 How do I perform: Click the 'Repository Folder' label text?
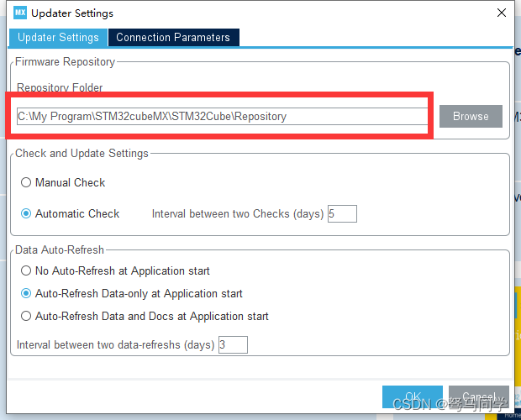click(x=60, y=87)
